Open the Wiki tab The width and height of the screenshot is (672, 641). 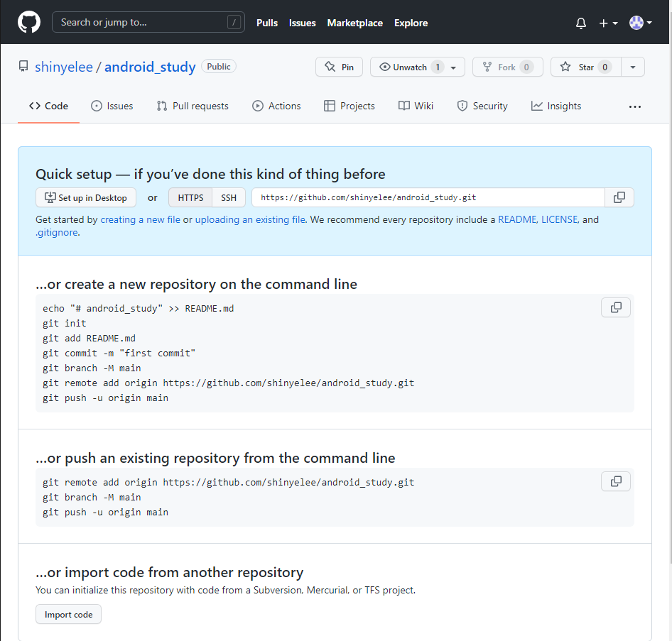pos(416,106)
